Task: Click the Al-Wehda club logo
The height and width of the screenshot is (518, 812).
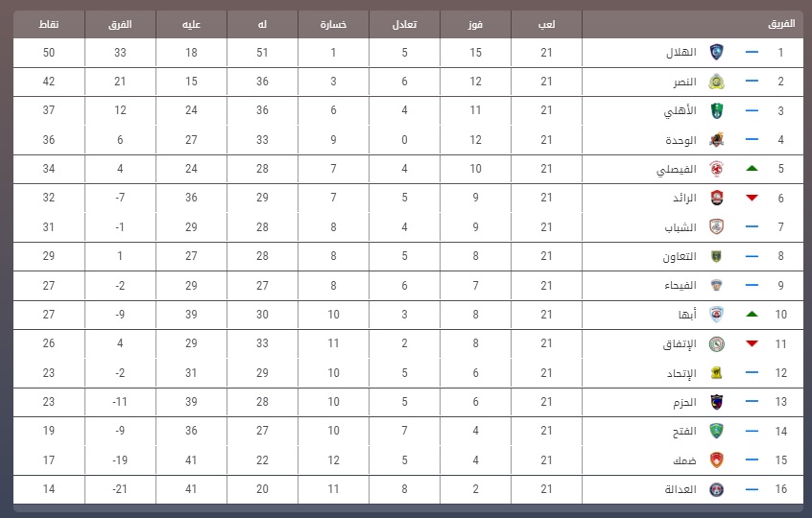Action: pos(716,140)
